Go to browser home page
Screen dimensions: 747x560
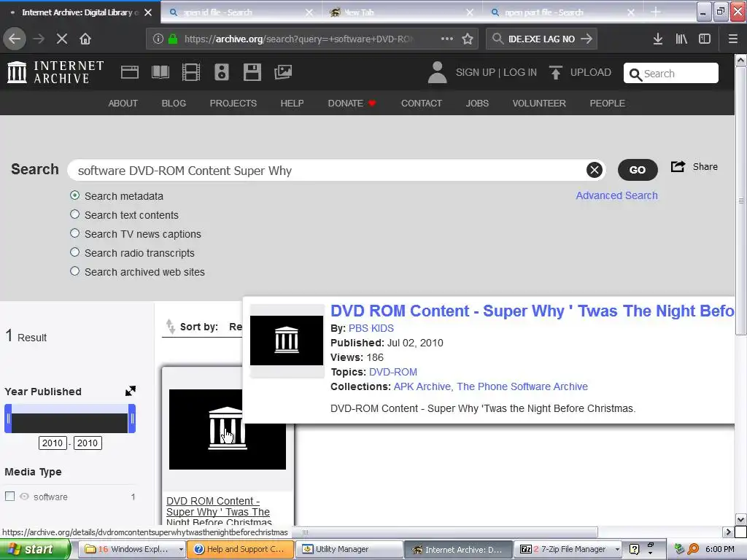pyautogui.click(x=85, y=39)
